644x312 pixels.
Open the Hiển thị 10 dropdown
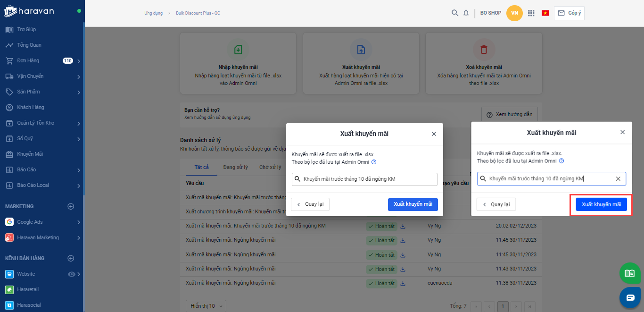206,306
